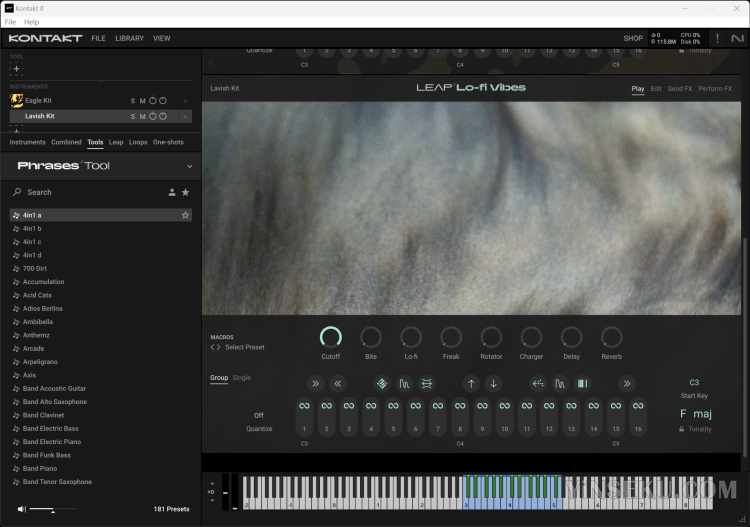Remove the Eagle Kit instrument with its X

point(186,101)
